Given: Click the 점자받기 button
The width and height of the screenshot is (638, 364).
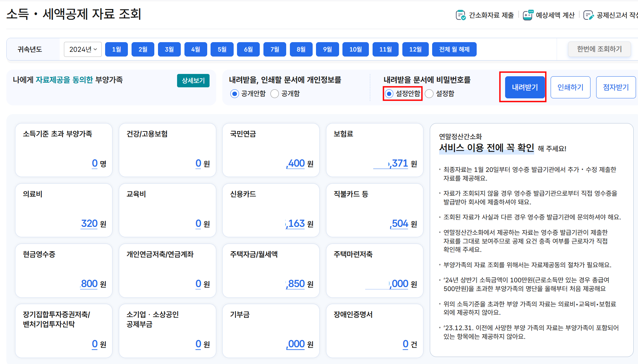Looking at the screenshot, I should coord(616,87).
